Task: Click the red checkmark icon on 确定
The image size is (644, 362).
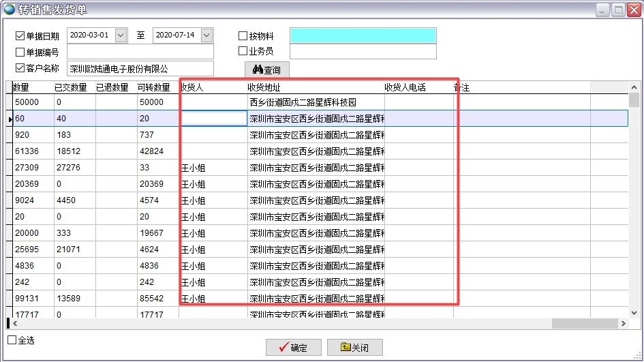Action: 283,348
